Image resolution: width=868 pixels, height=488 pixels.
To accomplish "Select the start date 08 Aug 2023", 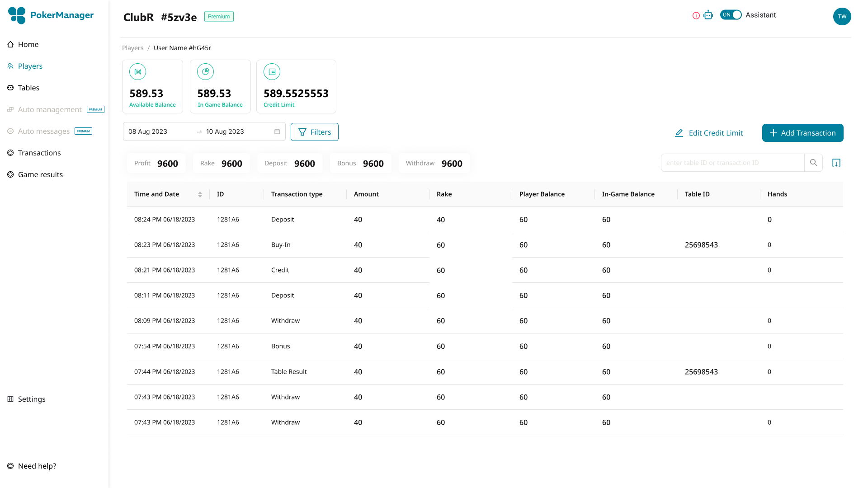I will pyautogui.click(x=148, y=131).
